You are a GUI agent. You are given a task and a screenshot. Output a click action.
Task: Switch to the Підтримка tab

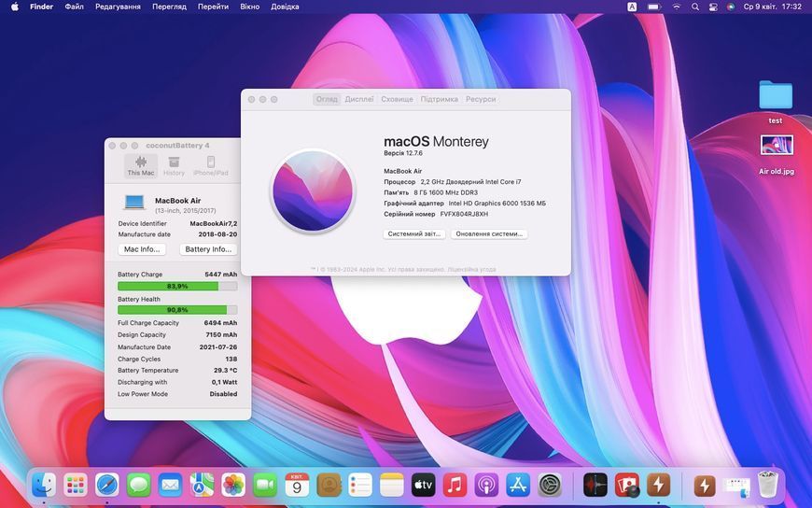click(x=440, y=99)
